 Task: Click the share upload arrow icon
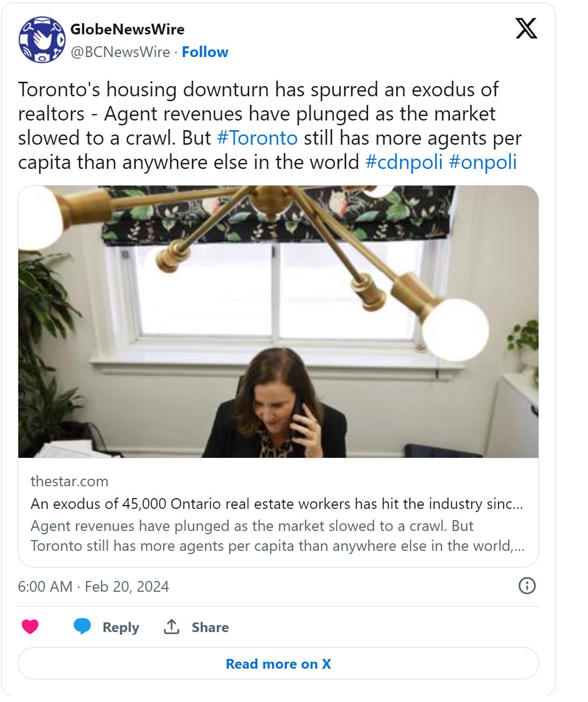[x=171, y=627]
